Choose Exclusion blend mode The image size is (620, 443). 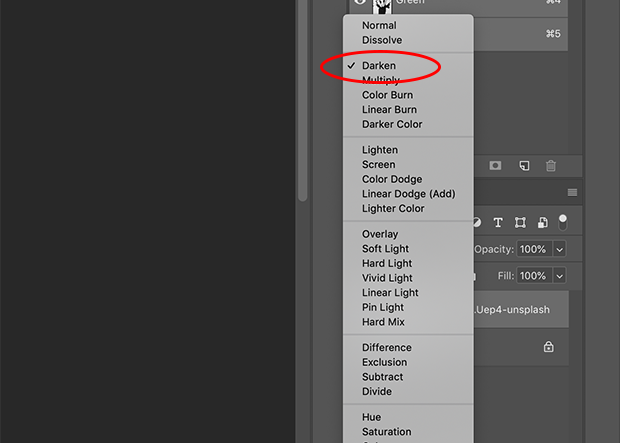pyautogui.click(x=408, y=362)
